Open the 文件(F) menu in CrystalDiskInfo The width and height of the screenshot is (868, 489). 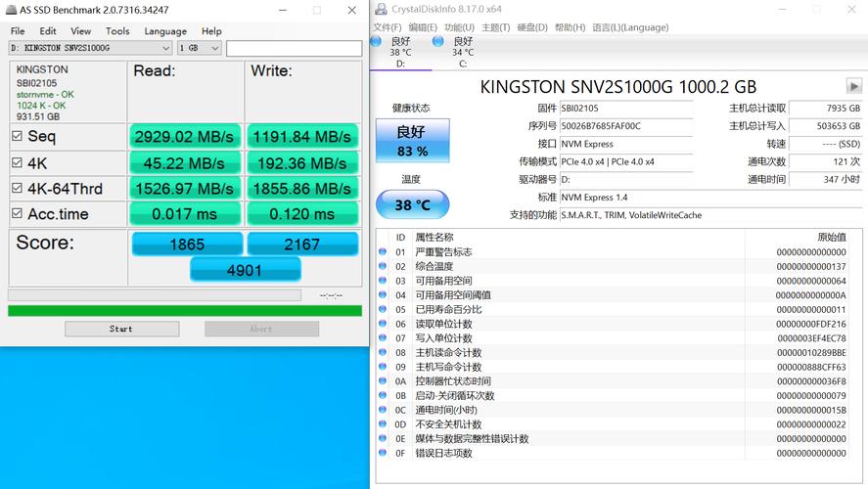[387, 27]
